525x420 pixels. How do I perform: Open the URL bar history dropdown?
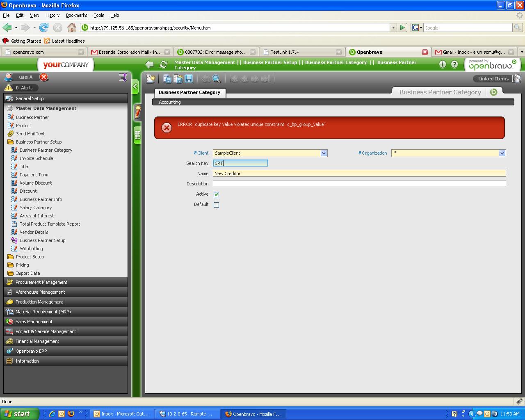point(393,27)
